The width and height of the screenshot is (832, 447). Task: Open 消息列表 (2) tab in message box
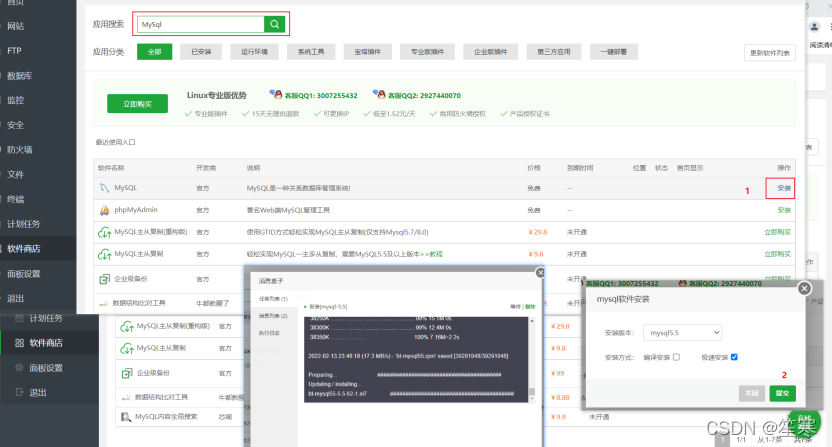[x=273, y=316]
